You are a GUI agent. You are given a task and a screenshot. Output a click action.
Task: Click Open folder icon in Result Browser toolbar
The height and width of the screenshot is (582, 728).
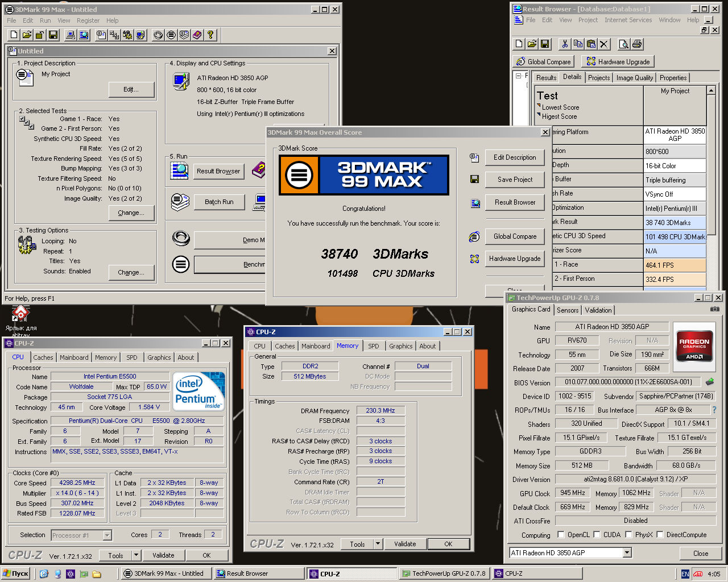532,44
